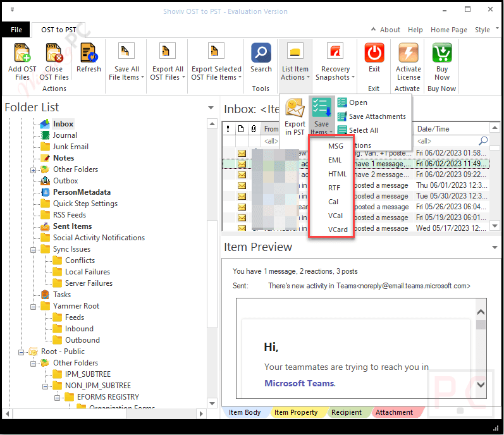
Task: Collapse the NON_IPM_SUBTREE node
Action: 46,386
